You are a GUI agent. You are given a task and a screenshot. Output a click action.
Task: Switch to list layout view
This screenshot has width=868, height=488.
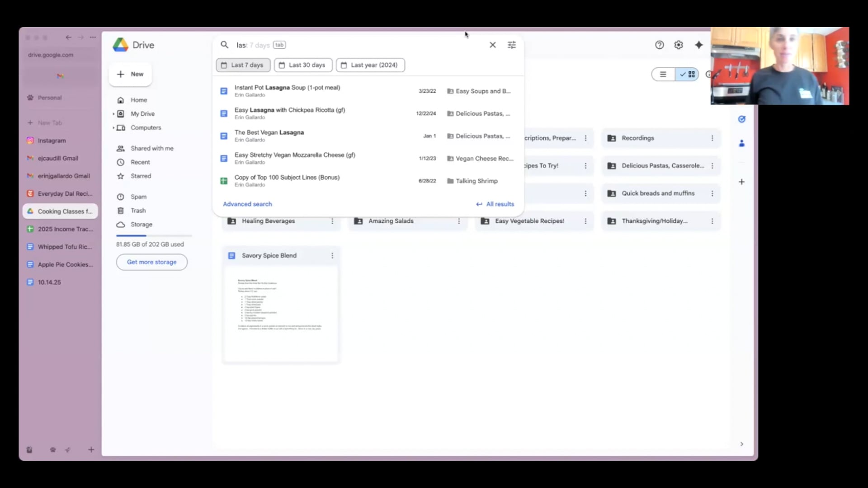click(663, 74)
